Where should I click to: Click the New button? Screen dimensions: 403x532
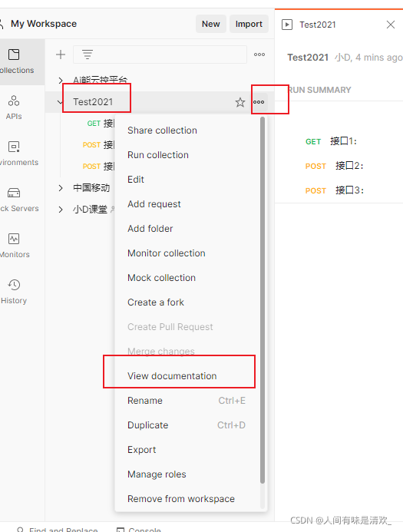coord(210,24)
